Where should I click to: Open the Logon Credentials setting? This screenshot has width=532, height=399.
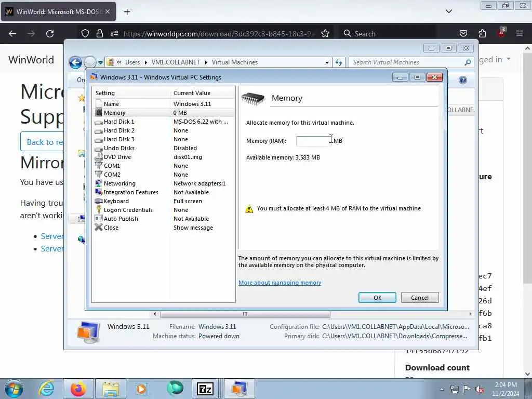(164, 210)
